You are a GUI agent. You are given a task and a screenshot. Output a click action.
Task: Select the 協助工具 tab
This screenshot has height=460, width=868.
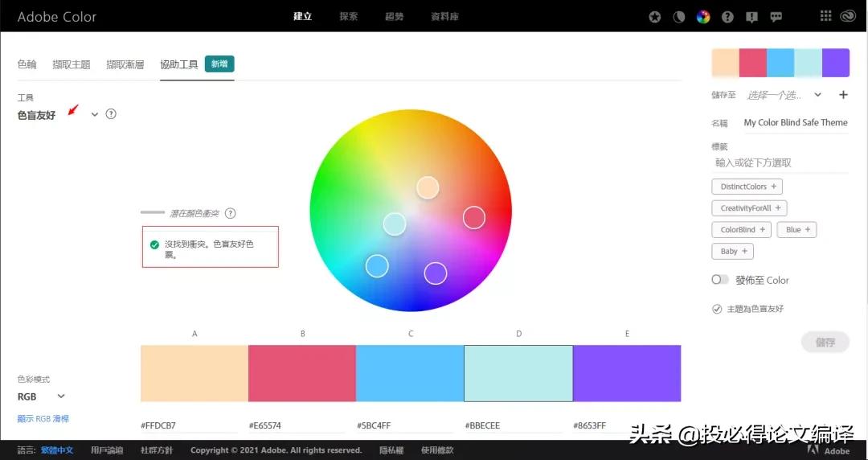coord(178,64)
